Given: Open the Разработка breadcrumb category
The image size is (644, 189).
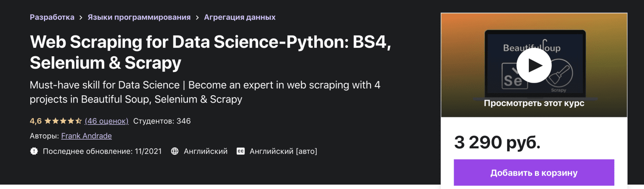Looking at the screenshot, I should pyautogui.click(x=52, y=17).
